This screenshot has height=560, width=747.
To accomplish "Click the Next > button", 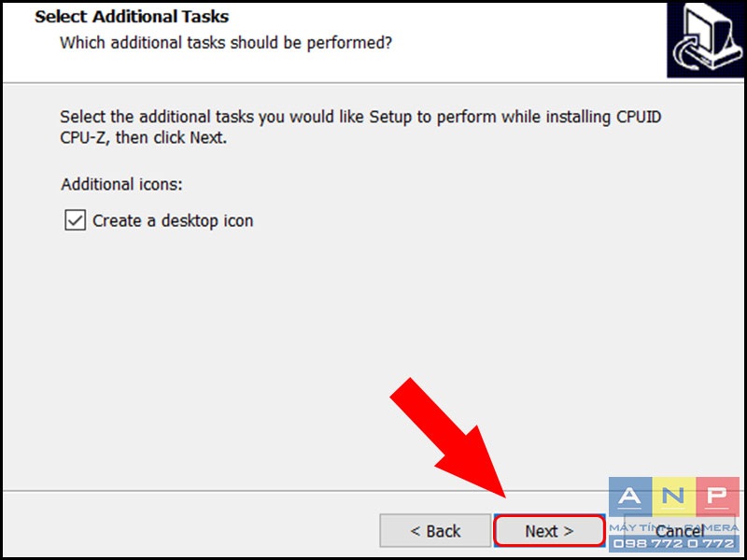I will (x=549, y=530).
